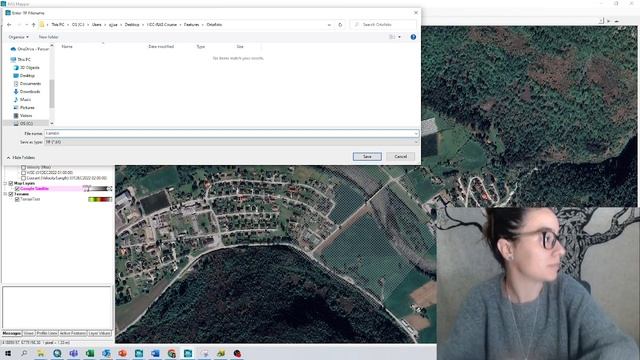
Task: Click the File name input field
Action: coord(231,133)
